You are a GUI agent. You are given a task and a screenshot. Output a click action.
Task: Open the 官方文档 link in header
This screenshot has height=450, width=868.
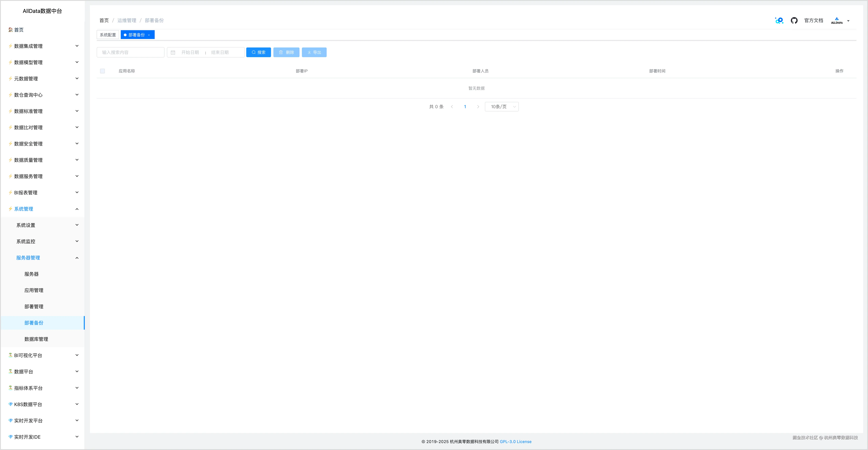point(813,21)
